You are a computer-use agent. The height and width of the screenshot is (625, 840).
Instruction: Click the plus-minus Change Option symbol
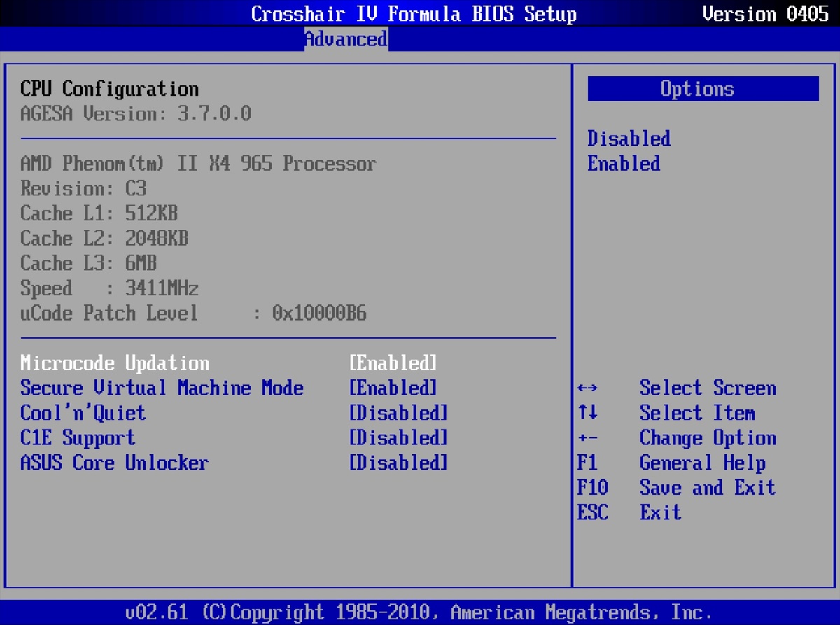pos(588,439)
